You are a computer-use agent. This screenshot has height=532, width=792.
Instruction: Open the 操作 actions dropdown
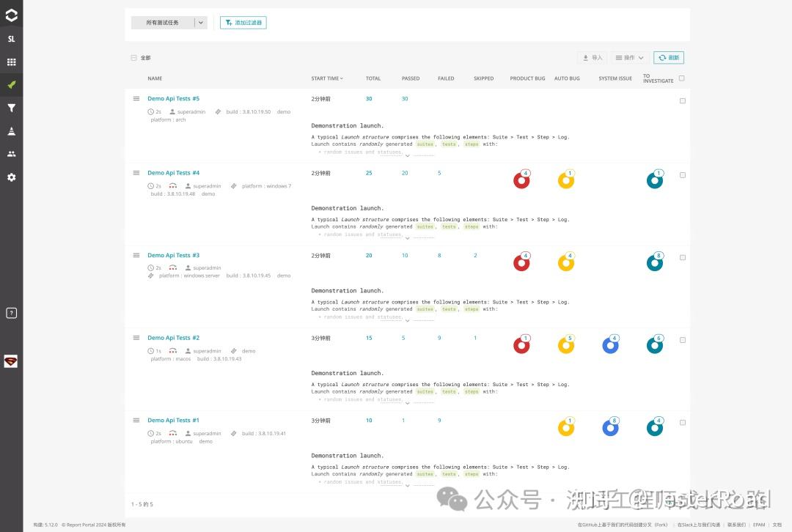(631, 57)
